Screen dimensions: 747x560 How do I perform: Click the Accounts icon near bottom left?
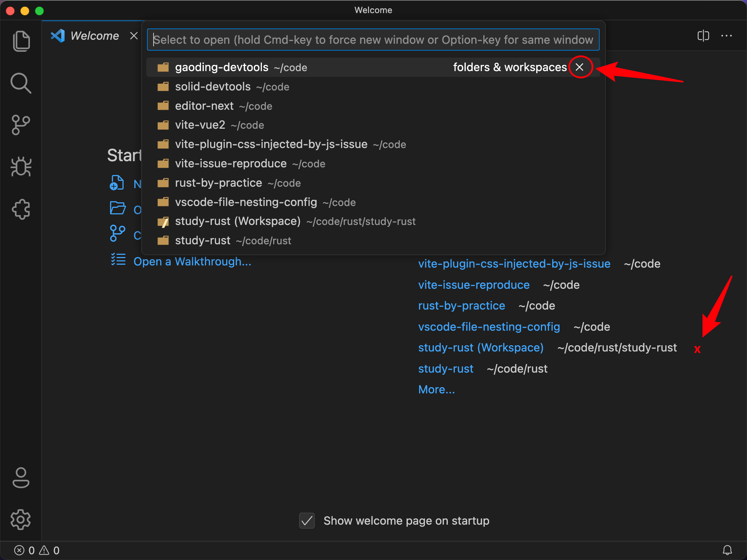click(21, 478)
